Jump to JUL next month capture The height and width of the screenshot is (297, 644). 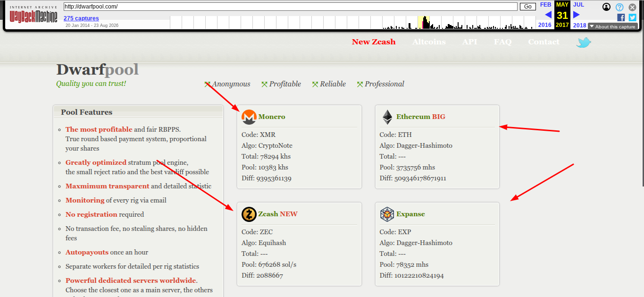coord(578,5)
